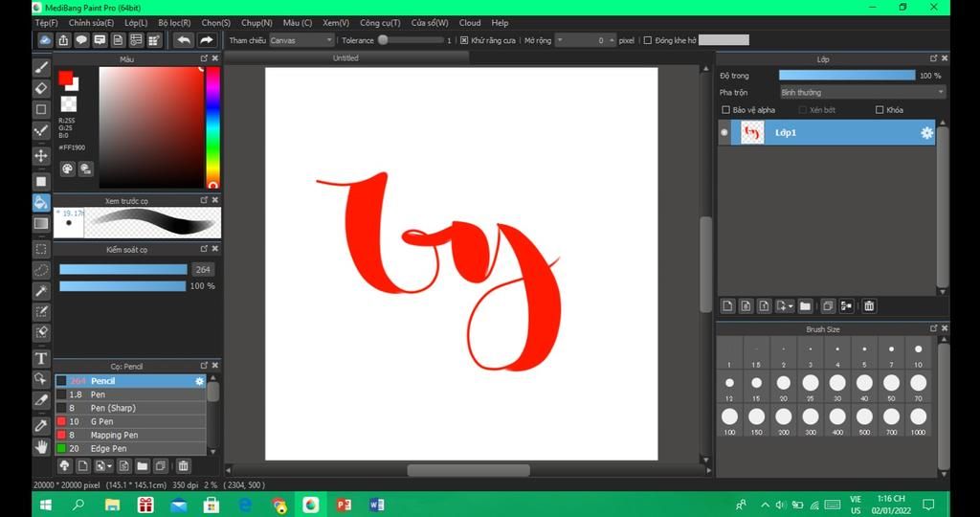
Task: Select the Text tool
Action: (x=41, y=358)
